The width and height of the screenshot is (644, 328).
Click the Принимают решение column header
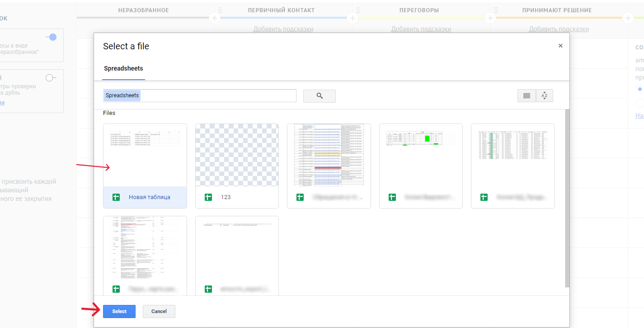point(557,10)
